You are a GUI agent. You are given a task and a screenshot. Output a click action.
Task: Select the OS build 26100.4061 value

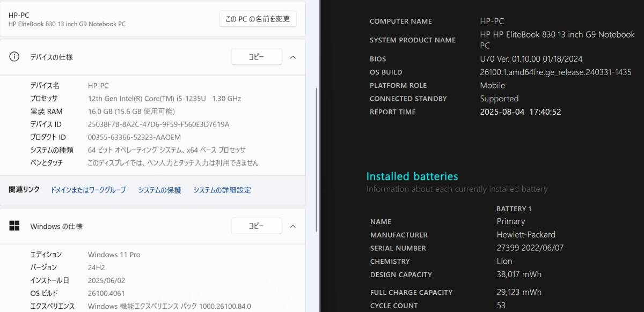pos(107,293)
